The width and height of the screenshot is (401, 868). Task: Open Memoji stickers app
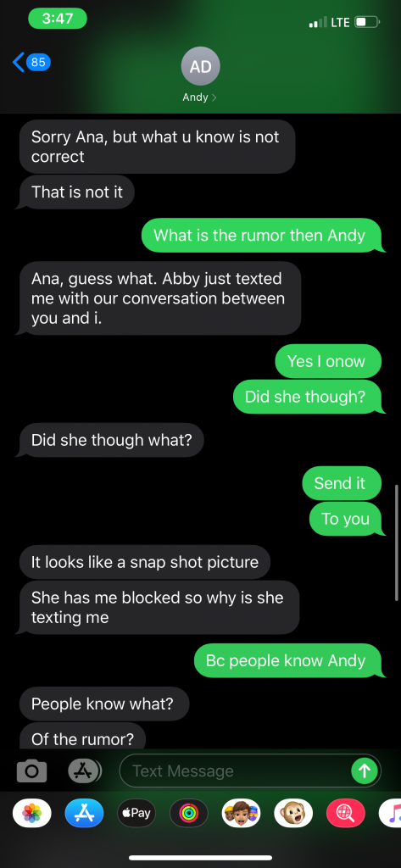coord(241,813)
